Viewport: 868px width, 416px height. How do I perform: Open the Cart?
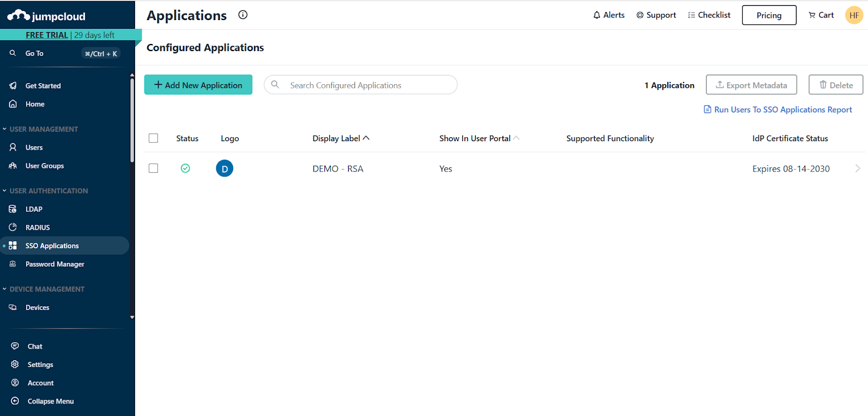tap(821, 15)
